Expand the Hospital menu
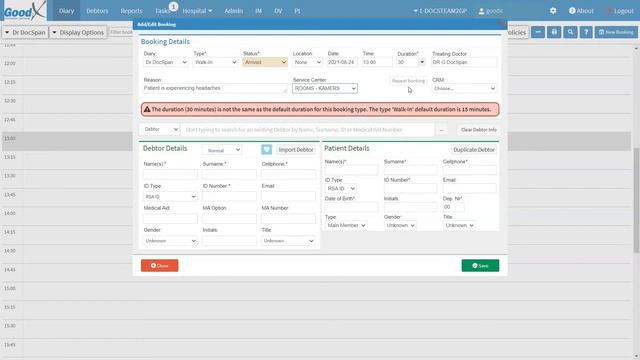This screenshot has width=640, height=360. coord(197,11)
